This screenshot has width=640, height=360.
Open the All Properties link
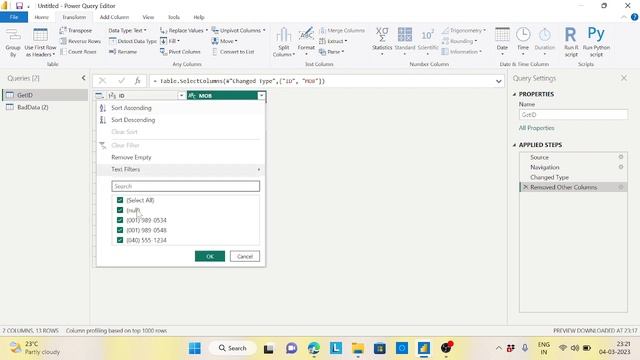[536, 128]
